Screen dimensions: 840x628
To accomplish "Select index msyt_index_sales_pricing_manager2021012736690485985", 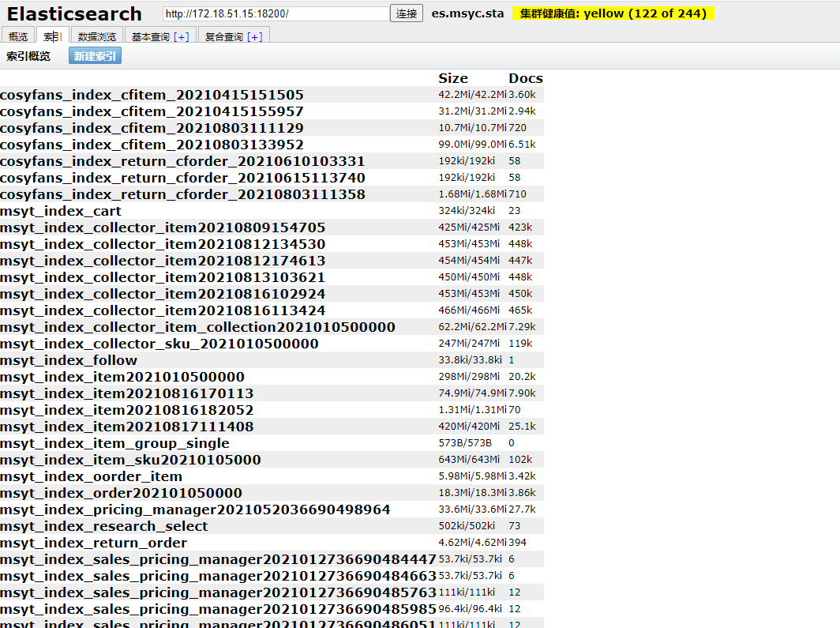I will point(218,610).
